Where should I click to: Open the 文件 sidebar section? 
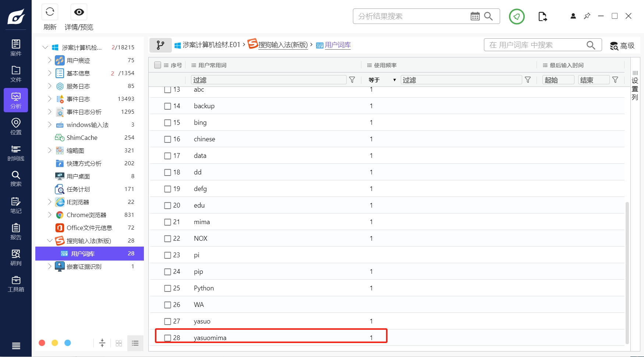point(16,74)
